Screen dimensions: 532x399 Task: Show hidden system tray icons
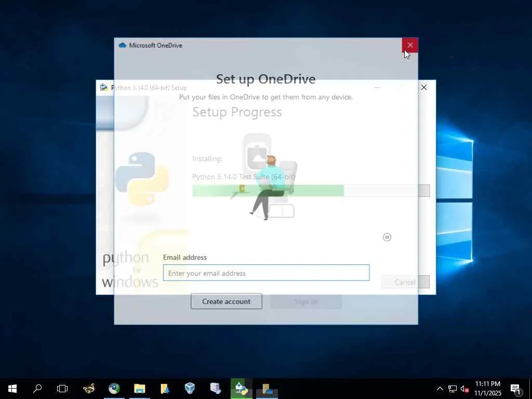coord(440,389)
